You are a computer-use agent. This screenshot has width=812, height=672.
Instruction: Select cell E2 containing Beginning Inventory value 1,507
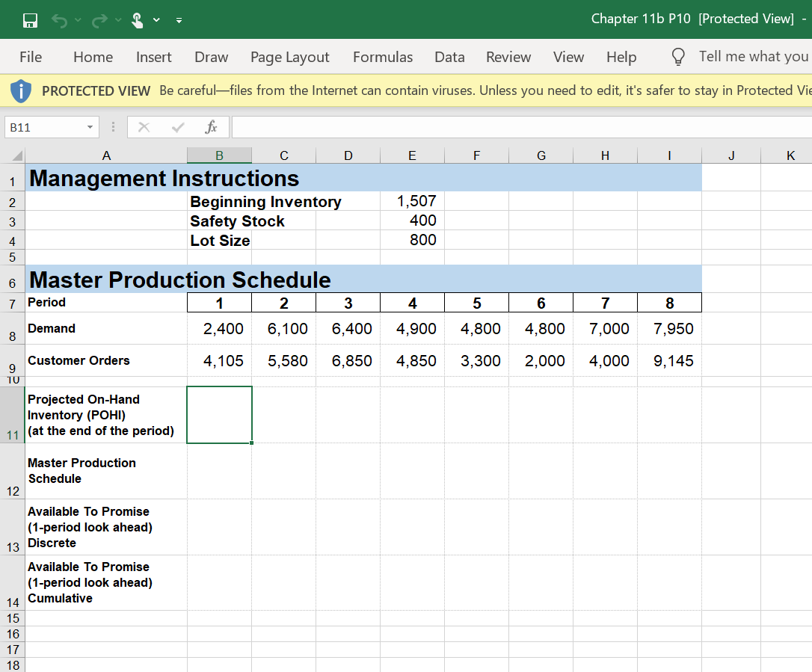tap(412, 200)
